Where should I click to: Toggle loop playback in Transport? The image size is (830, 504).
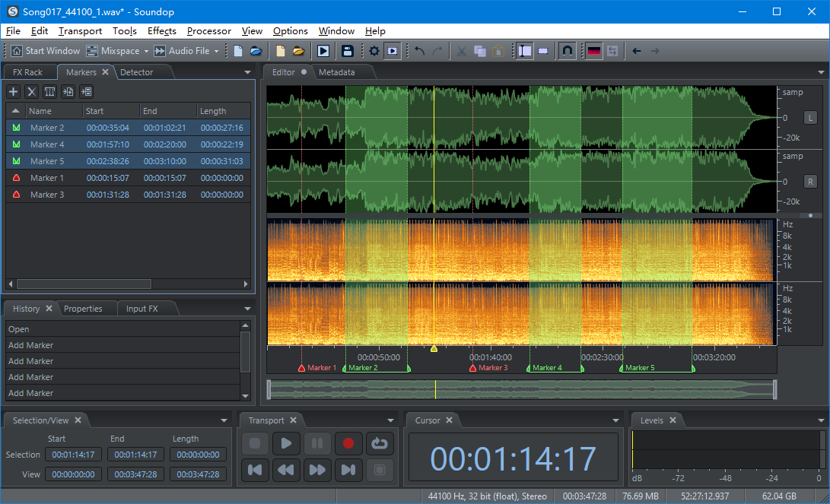[379, 443]
